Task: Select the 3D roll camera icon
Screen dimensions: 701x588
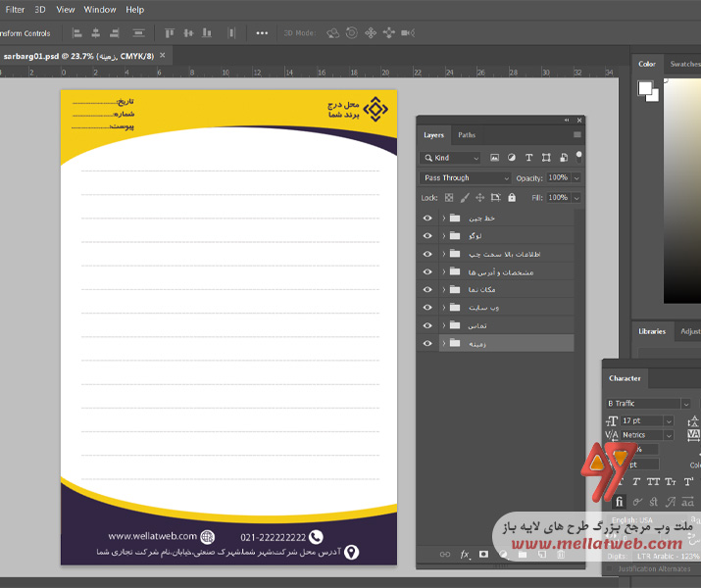Action: click(x=352, y=33)
